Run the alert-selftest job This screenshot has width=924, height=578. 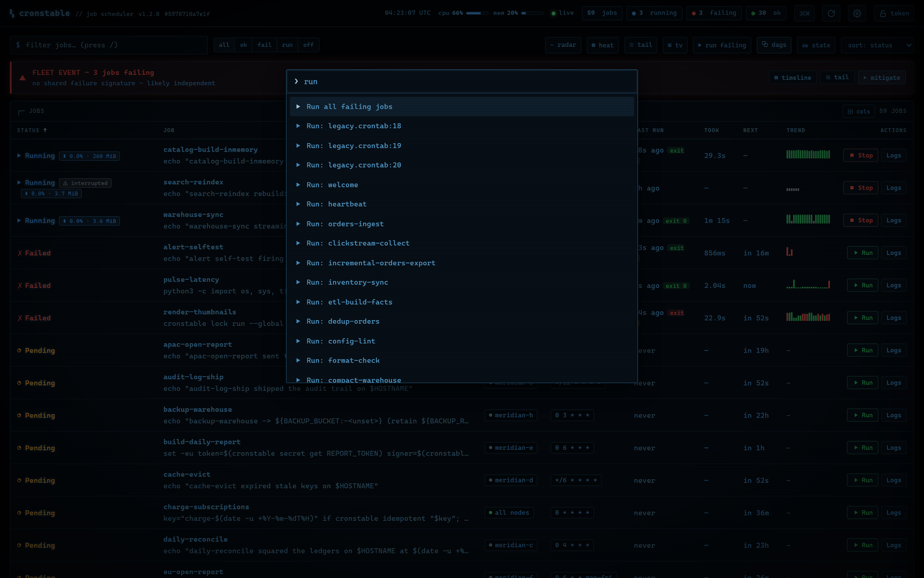pyautogui.click(x=862, y=253)
